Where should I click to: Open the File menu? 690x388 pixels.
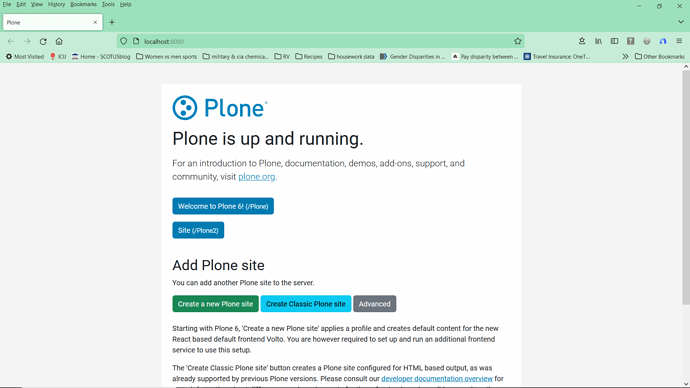7,4
